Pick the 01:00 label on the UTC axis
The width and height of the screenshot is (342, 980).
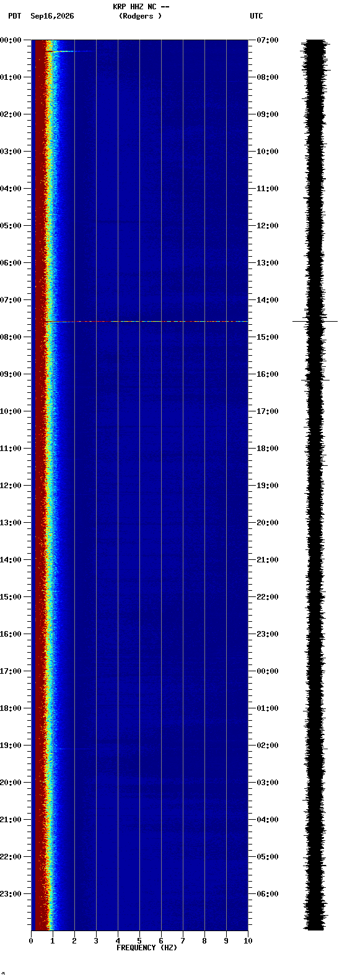pyautogui.click(x=268, y=708)
